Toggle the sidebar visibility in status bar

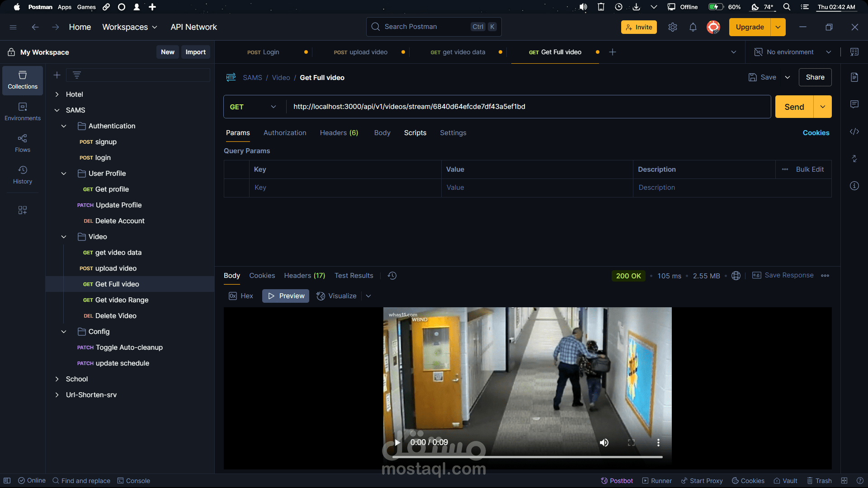click(x=7, y=481)
